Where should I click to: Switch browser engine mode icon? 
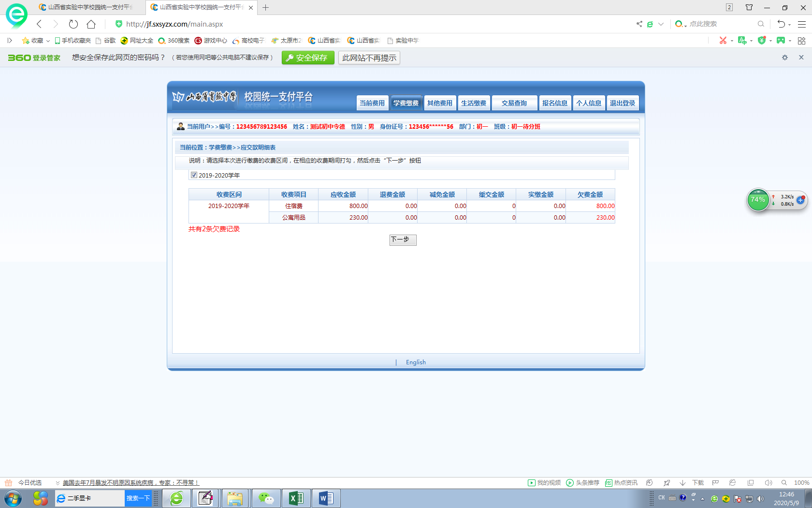pyautogui.click(x=650, y=24)
